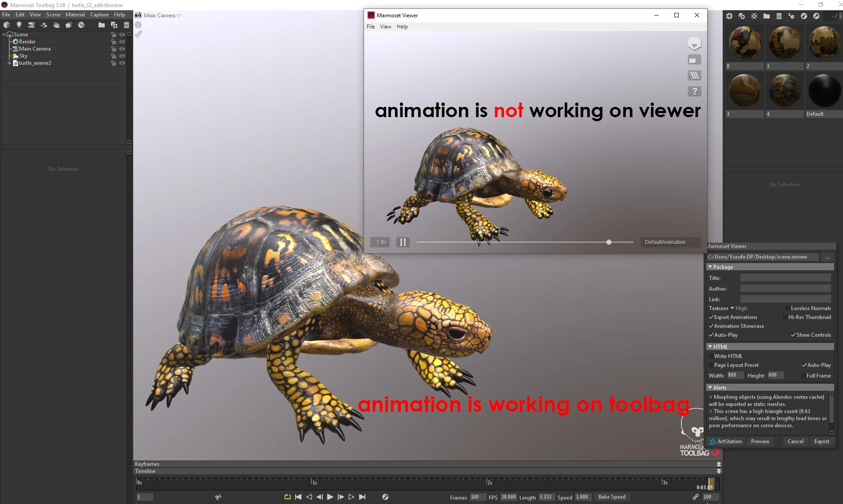Collapse the Alerts section
Screen dimensions: 843x504
(x=710, y=388)
